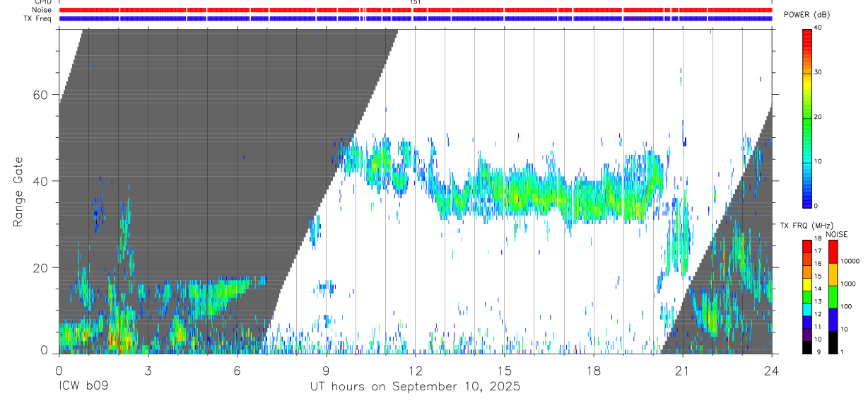Select the 1000 tick on the NOISE scale
The image size is (868, 401).
click(x=850, y=284)
